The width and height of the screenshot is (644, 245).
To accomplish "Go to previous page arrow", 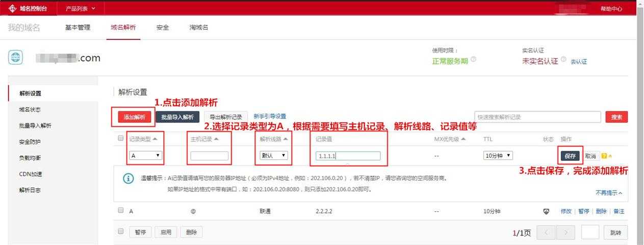I will coord(546,232).
